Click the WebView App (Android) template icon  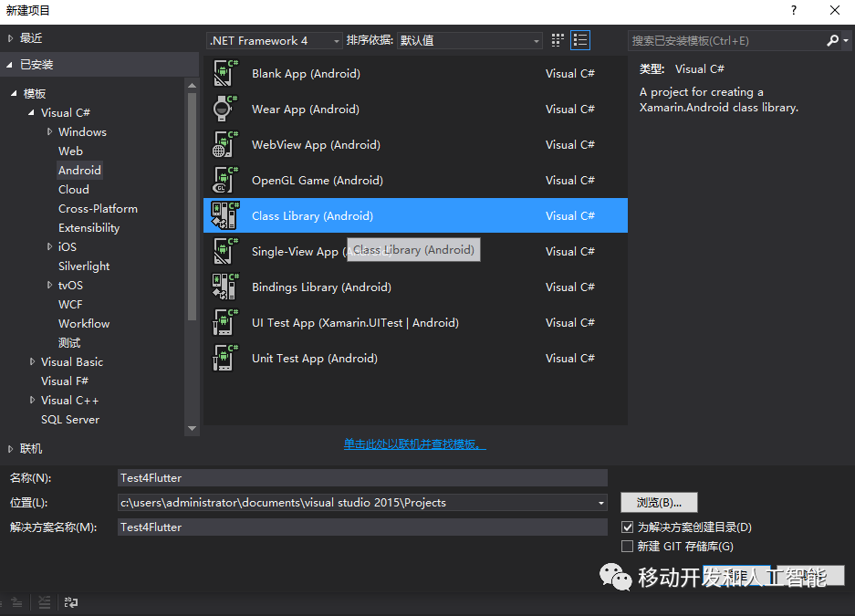click(x=225, y=144)
